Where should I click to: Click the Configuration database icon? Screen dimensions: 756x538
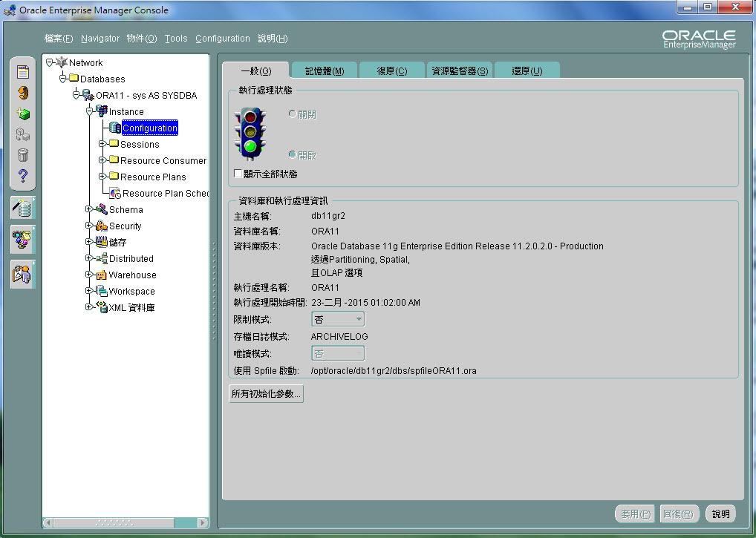115,128
